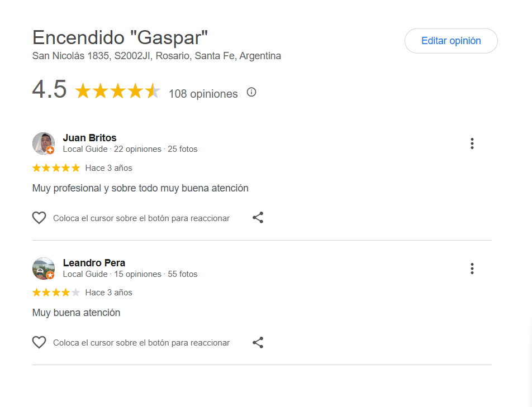This screenshot has width=532, height=407.
Task: Open the three-dot menu for Leandro Pera's review
Action: click(x=472, y=269)
